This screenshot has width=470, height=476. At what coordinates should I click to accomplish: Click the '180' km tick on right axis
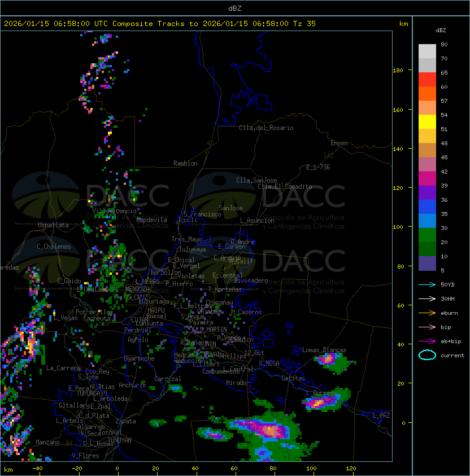pos(398,71)
